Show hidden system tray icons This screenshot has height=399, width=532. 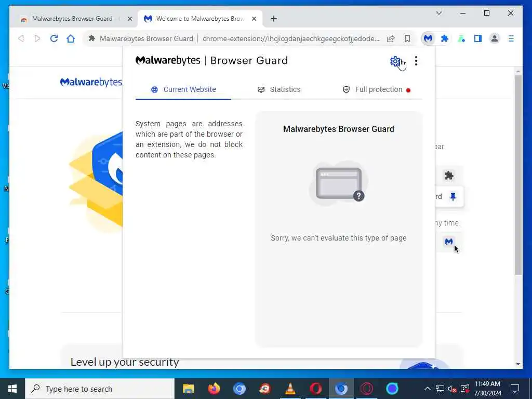click(428, 389)
